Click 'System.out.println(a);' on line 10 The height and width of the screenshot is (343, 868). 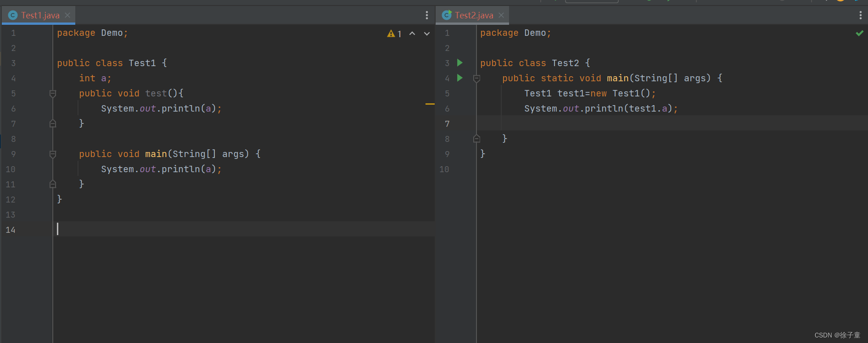161,169
